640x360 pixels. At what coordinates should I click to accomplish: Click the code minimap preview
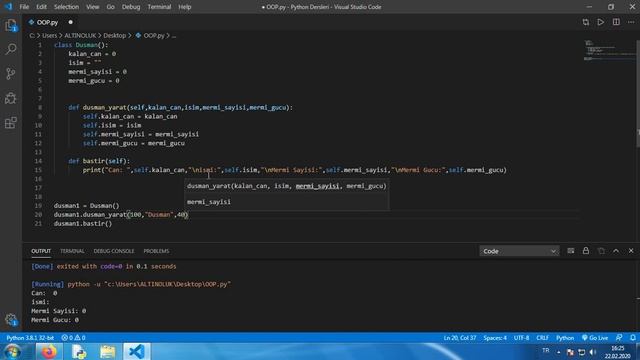(x=608, y=51)
